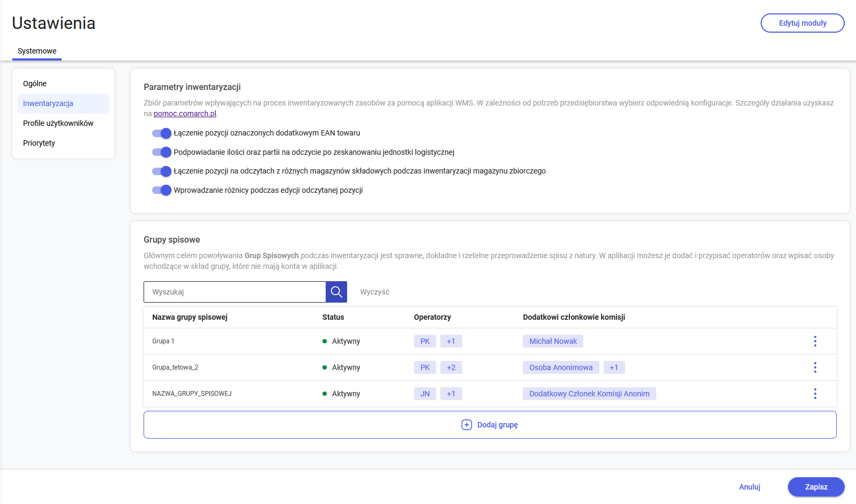Open the pomoc.comarch.pl link
Image resolution: width=856 pixels, height=504 pixels.
tap(185, 114)
